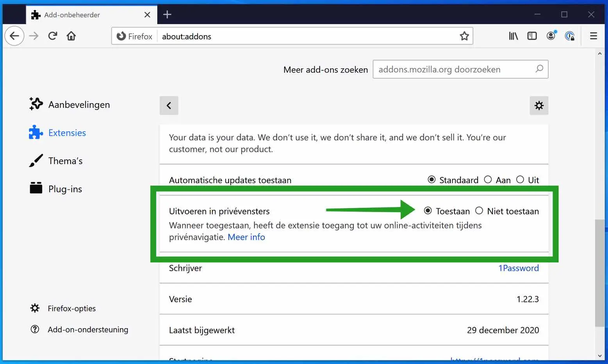Click the scrollbar down arrow
Screen dimensions: 608x364
click(599, 356)
